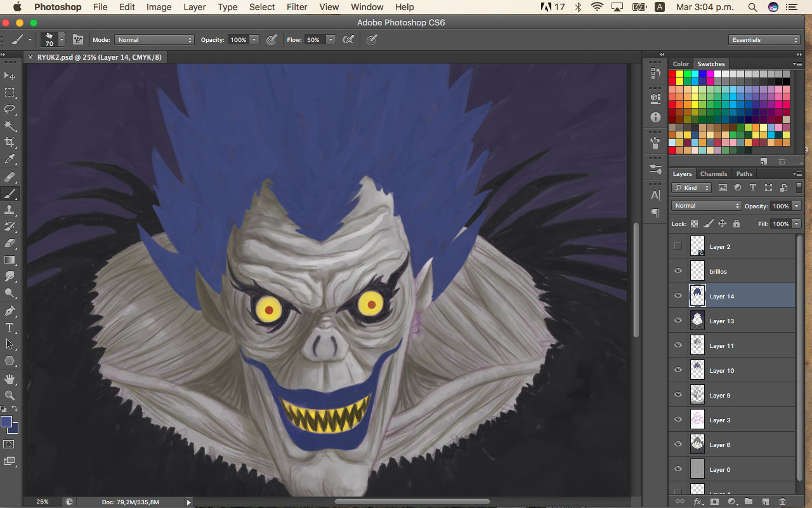Viewport: 812px width, 508px height.
Task: Select the Pen tool
Action: [x=10, y=311]
